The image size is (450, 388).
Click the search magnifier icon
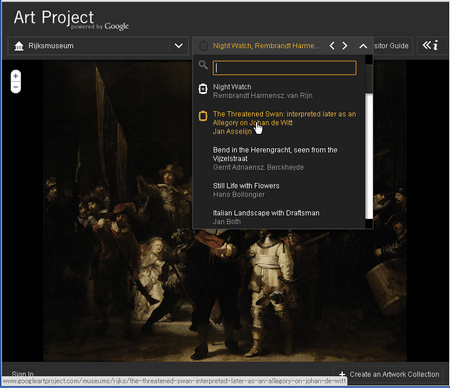click(x=203, y=65)
